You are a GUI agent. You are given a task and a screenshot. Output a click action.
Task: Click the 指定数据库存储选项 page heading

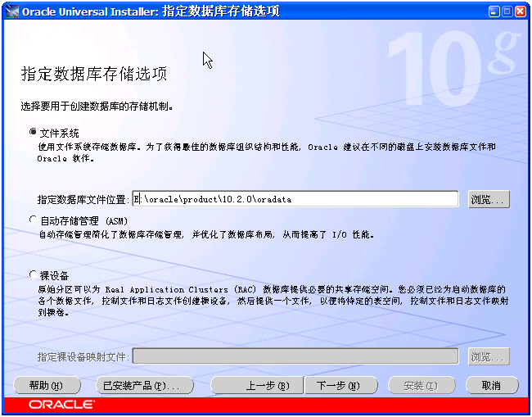[x=94, y=74]
